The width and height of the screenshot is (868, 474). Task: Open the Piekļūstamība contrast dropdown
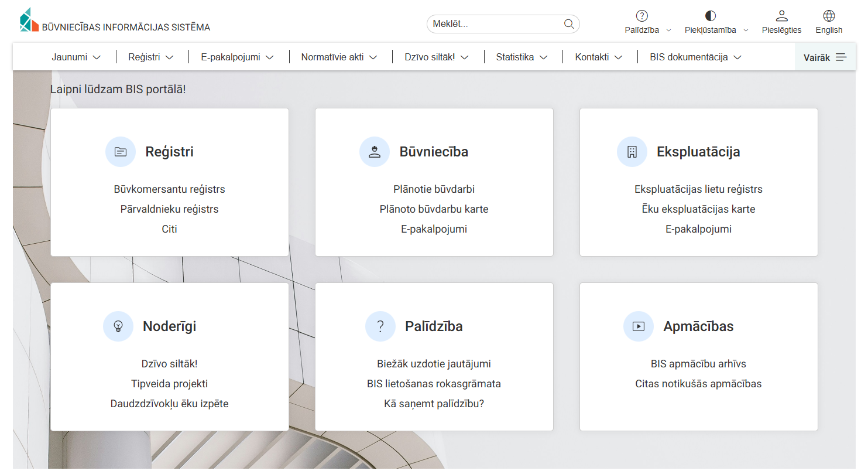click(x=716, y=22)
